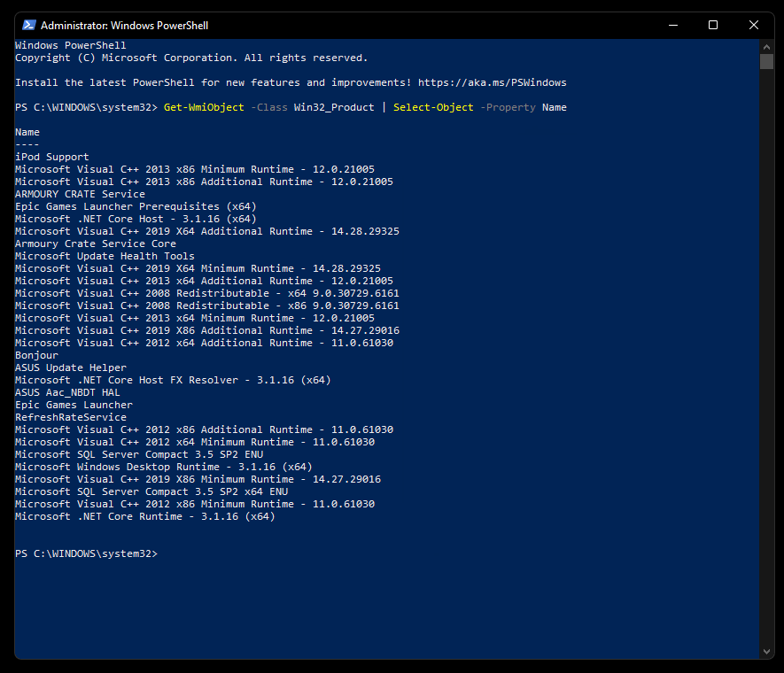Viewport: 784px width, 673px height.
Task: Click the vertical scrollbar thumb
Action: click(x=766, y=61)
